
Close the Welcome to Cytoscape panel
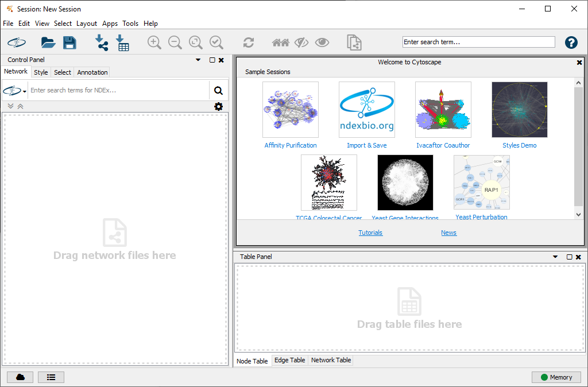579,63
